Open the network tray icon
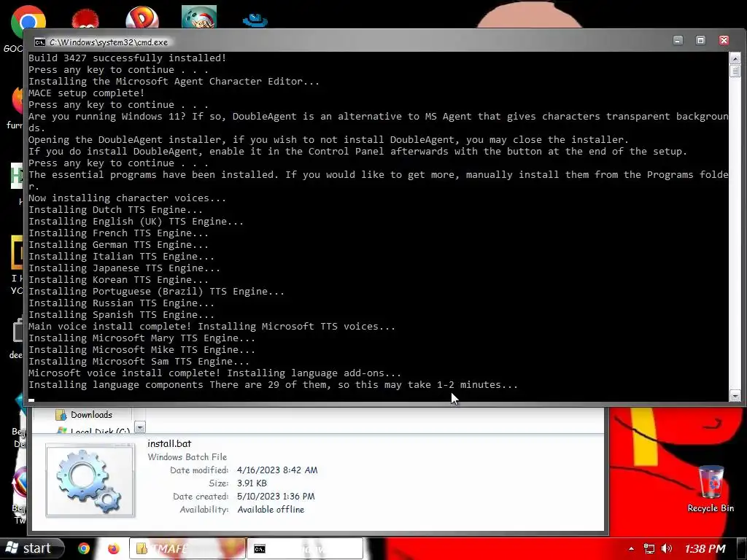The height and width of the screenshot is (560, 747). (649, 548)
